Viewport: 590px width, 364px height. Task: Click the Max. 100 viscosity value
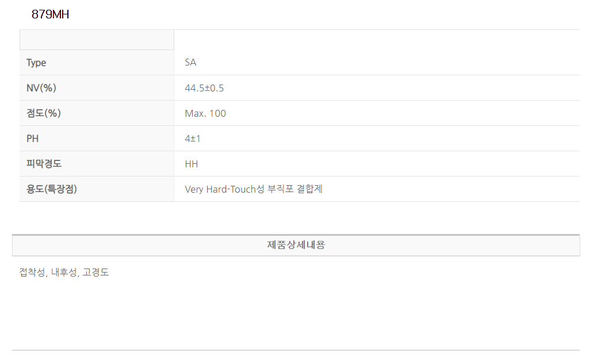click(x=205, y=113)
